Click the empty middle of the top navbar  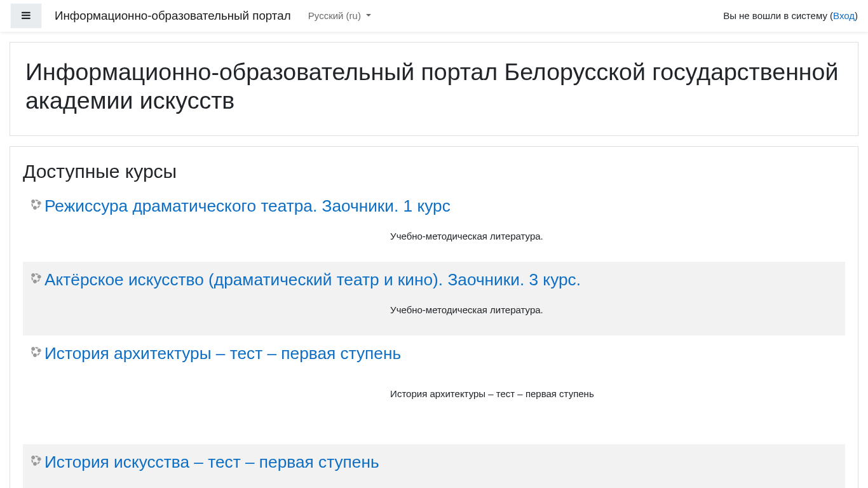coord(546,16)
